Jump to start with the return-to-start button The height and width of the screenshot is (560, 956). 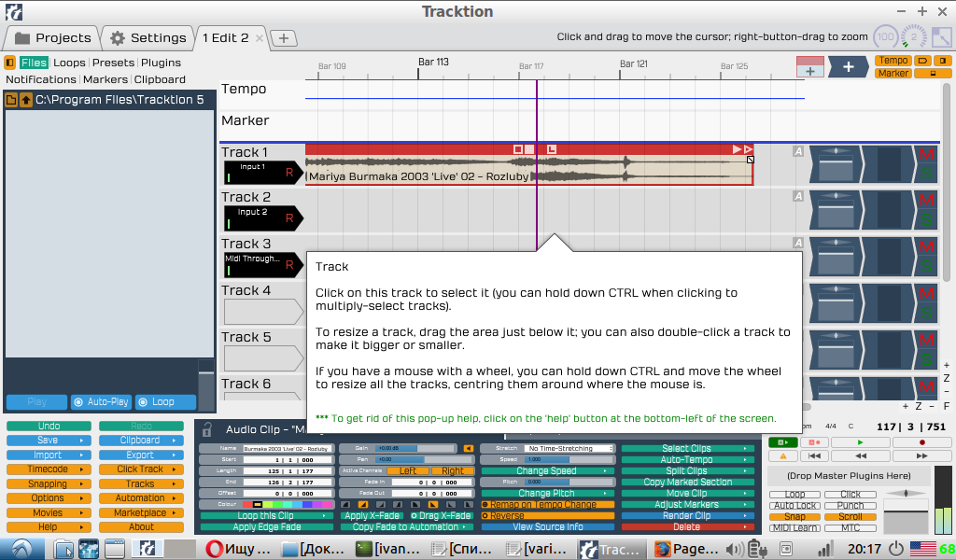pos(813,455)
